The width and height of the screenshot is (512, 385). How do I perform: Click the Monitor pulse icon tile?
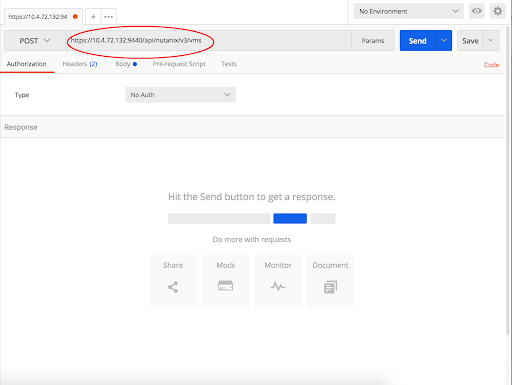(x=278, y=281)
